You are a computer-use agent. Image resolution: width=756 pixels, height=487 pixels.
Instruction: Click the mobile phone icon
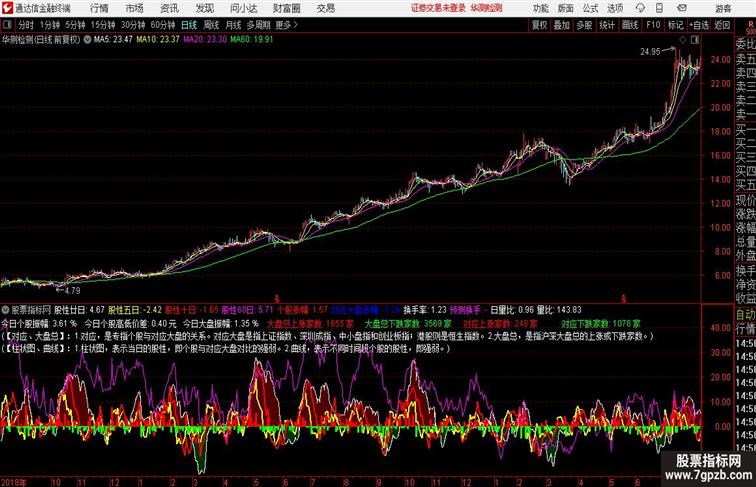pyautogui.click(x=659, y=8)
